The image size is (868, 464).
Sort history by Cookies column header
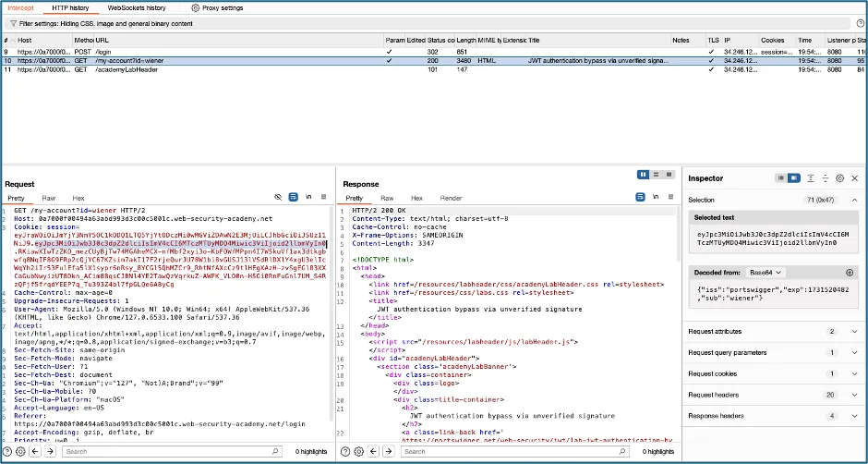coord(778,41)
